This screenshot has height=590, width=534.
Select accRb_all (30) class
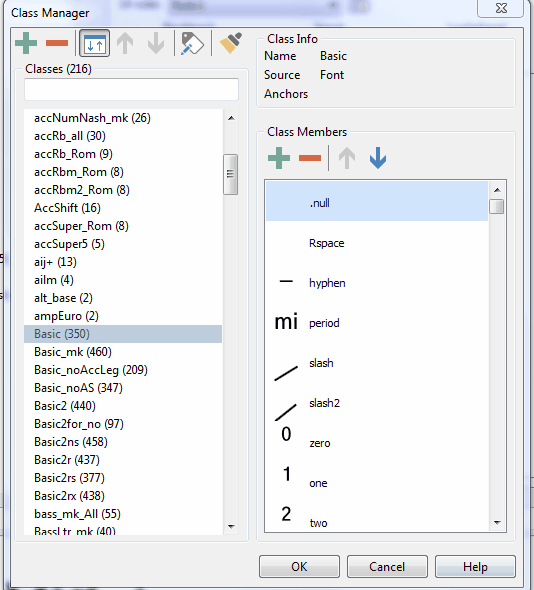pyautogui.click(x=123, y=136)
